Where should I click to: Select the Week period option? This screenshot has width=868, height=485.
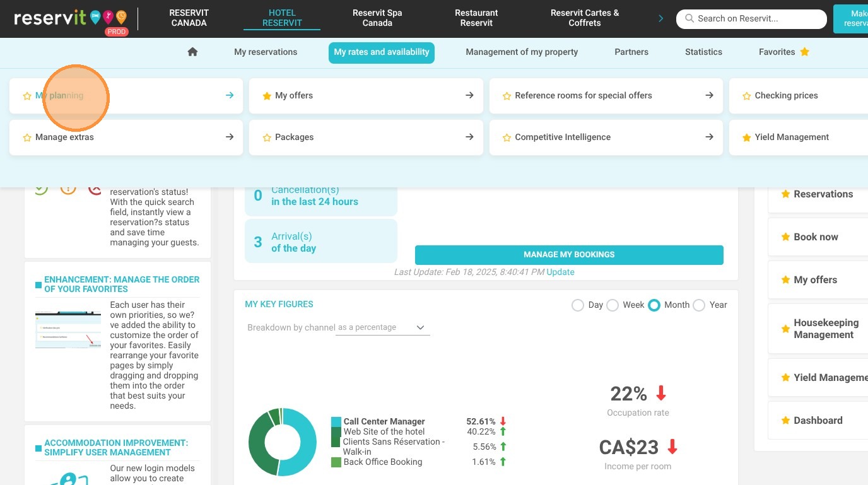[x=612, y=305]
